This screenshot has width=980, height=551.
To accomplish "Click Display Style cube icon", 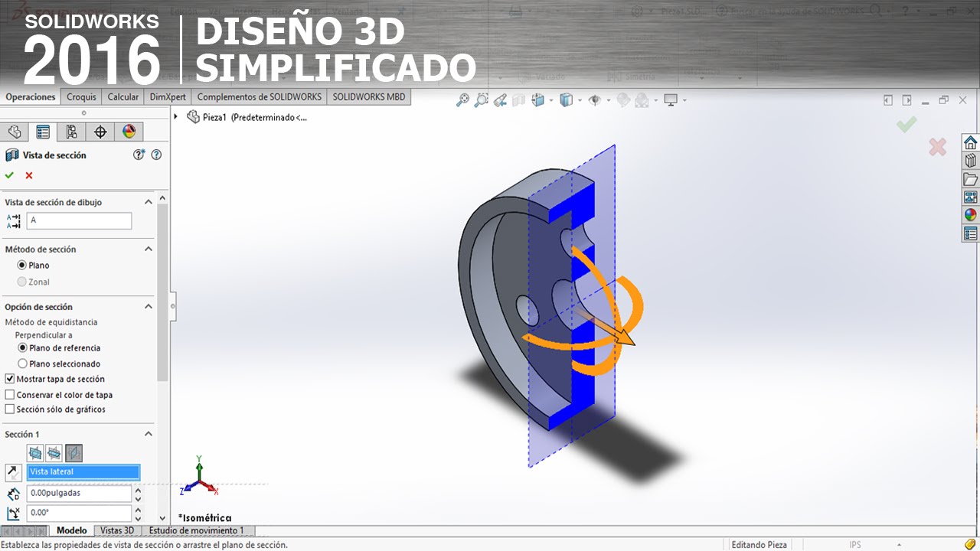I will coord(566,99).
